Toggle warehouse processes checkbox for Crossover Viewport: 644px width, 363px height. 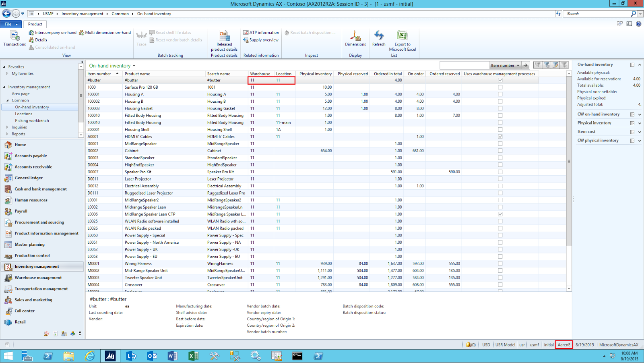pyautogui.click(x=500, y=284)
